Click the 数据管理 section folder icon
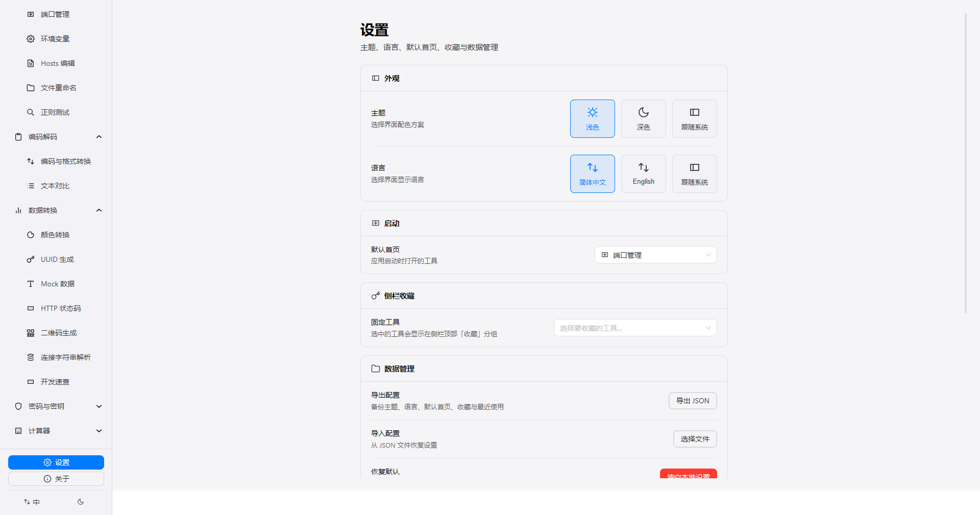Image resolution: width=980 pixels, height=515 pixels. coord(376,369)
